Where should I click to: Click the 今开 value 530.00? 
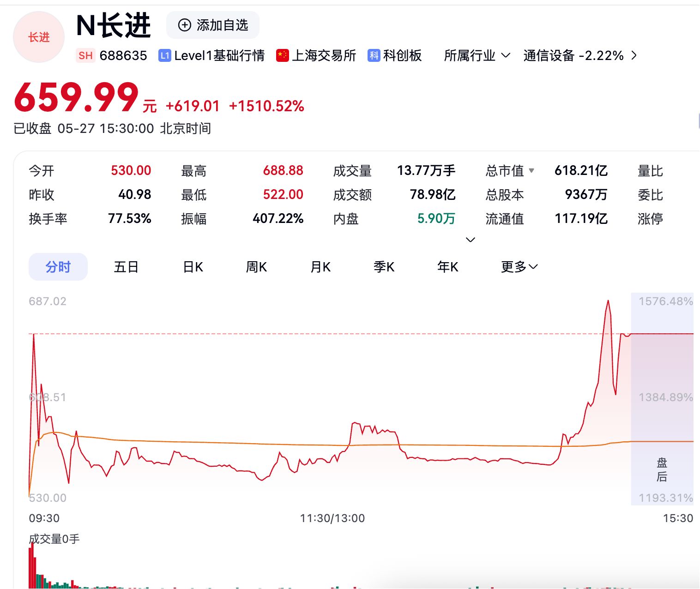[131, 170]
